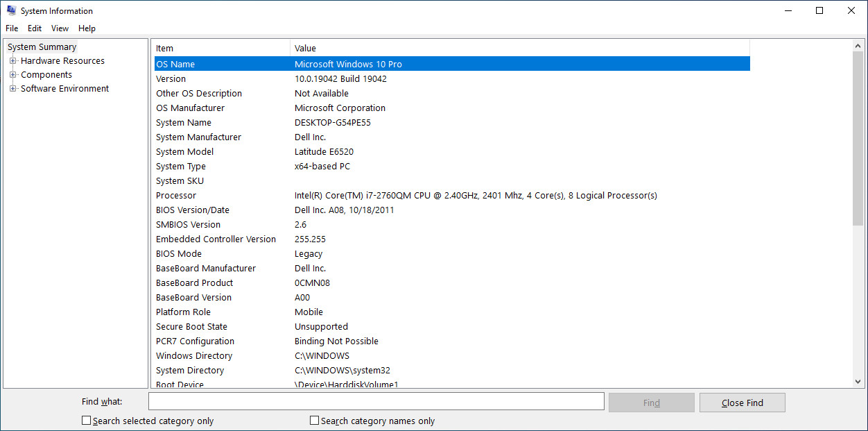Select the Embedded Controller Version row
The width and height of the screenshot is (868, 431).
pos(452,239)
